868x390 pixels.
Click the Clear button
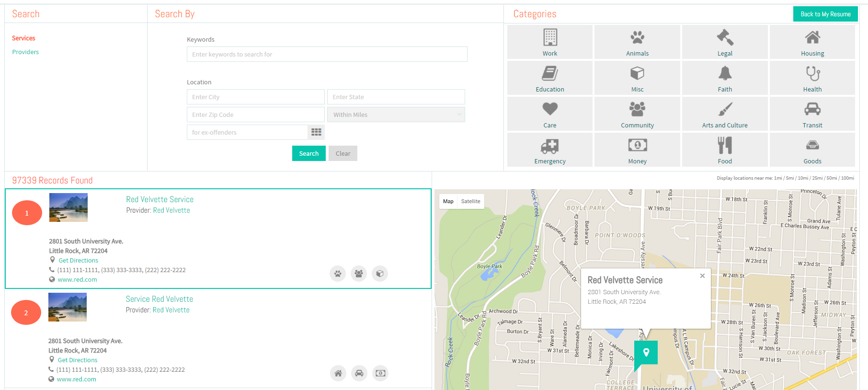(x=343, y=153)
